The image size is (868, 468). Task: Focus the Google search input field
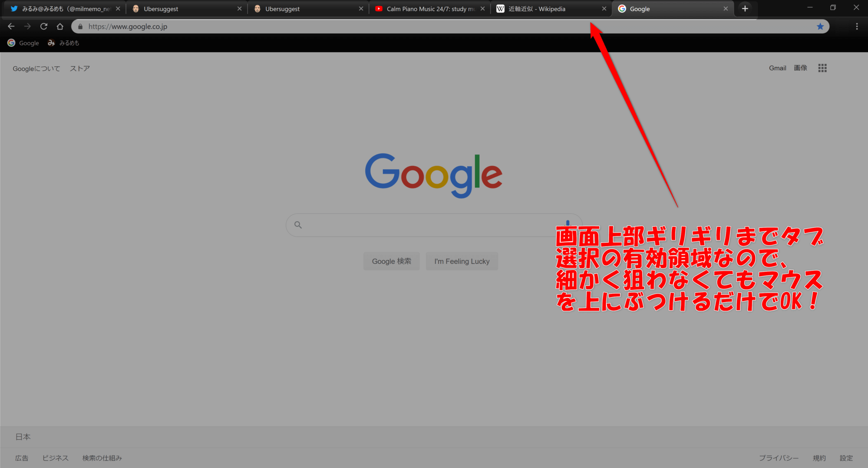point(434,225)
